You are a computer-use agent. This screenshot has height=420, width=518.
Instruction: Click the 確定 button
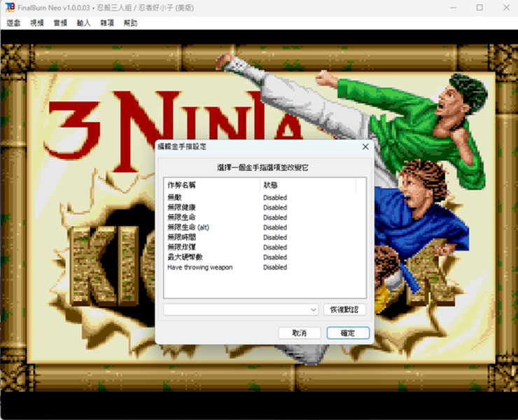click(x=348, y=333)
